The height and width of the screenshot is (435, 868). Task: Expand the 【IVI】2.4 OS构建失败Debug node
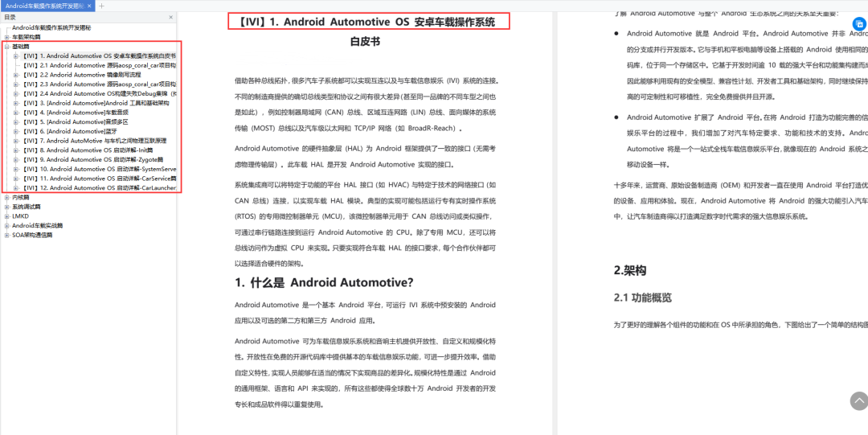click(15, 93)
